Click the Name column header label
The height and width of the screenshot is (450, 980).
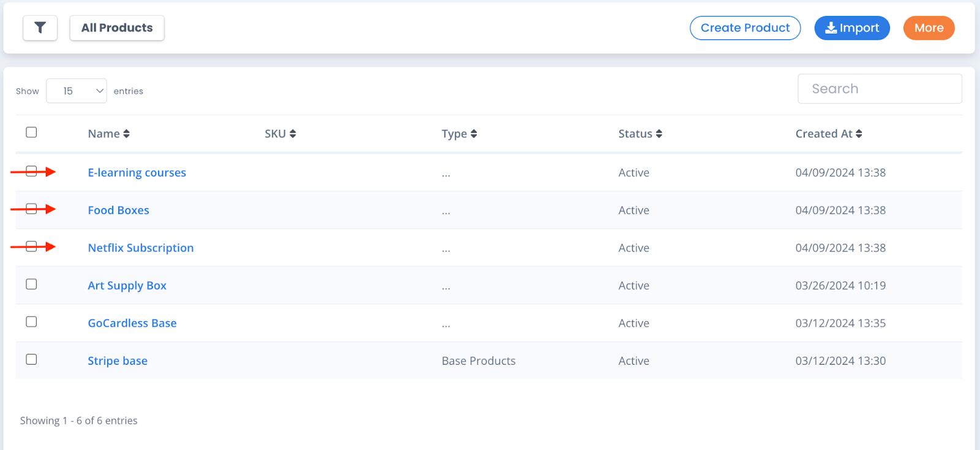(104, 134)
